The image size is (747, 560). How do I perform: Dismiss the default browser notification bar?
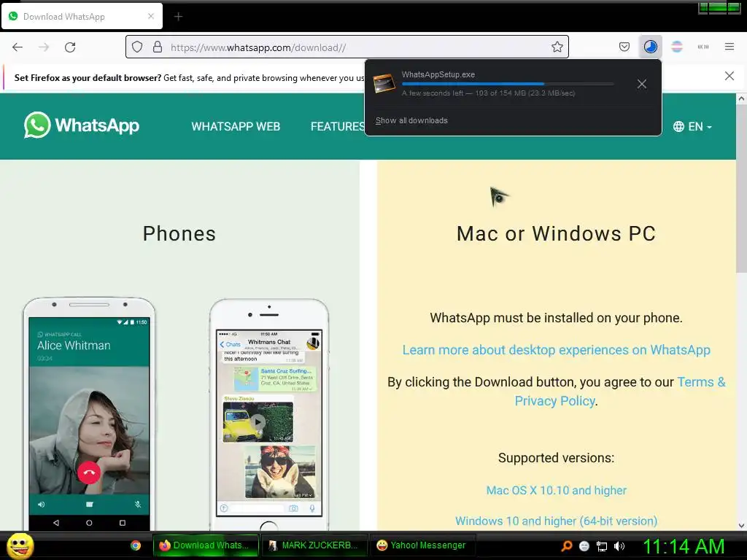(729, 76)
